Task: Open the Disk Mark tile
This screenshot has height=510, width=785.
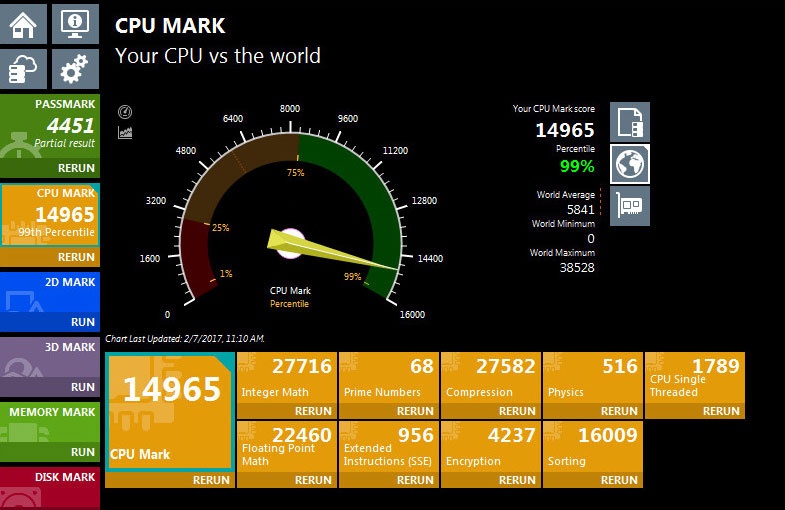Action: (50, 488)
